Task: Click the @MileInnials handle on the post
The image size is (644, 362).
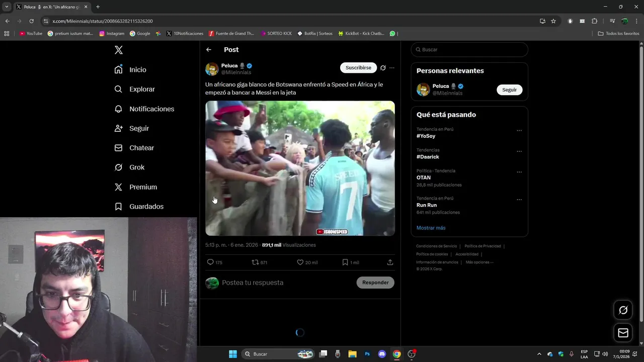Action: [x=236, y=72]
